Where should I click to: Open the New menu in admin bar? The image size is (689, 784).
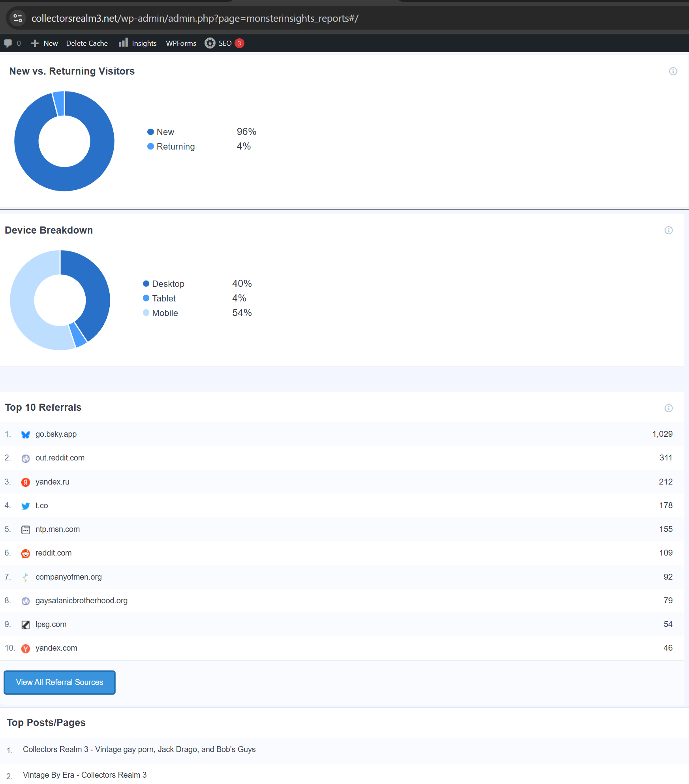point(45,43)
